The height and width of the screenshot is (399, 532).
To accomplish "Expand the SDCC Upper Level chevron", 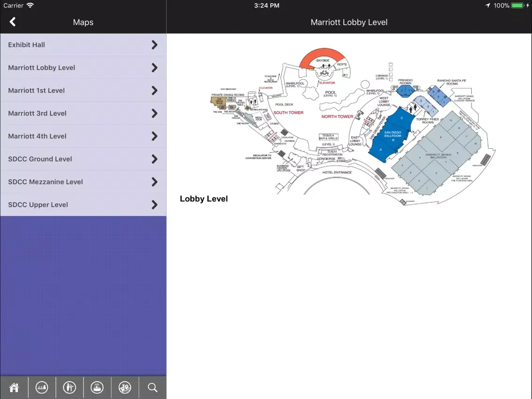I will point(155,205).
